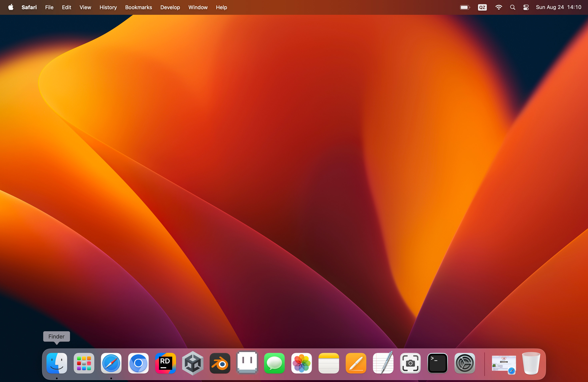Launch Terminal from the dock
The height and width of the screenshot is (382, 588).
point(437,363)
